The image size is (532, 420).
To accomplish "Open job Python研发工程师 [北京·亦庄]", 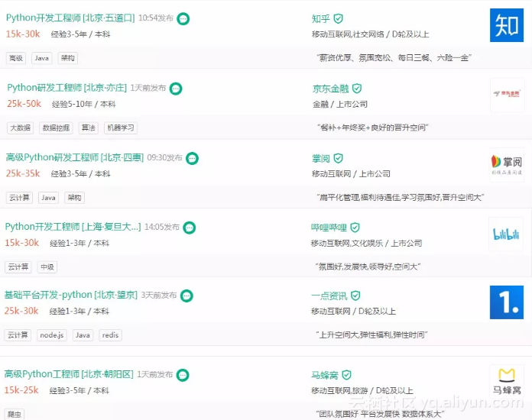I will tap(66, 88).
